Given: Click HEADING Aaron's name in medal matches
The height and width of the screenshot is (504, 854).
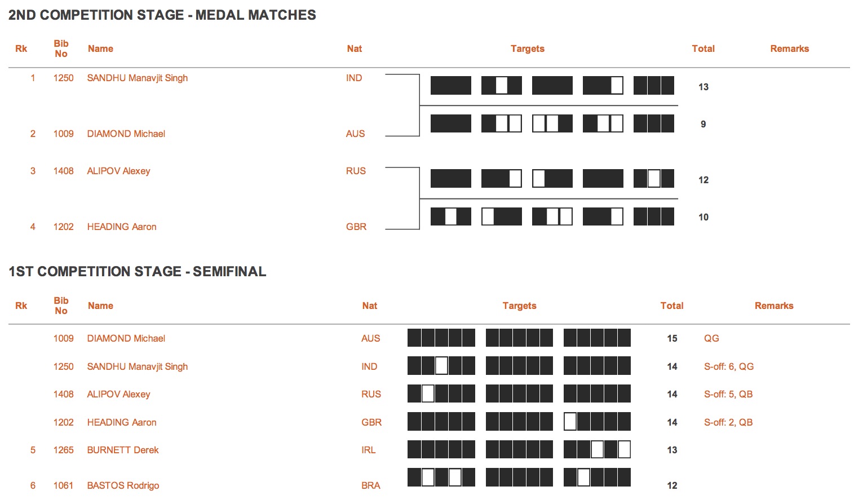Looking at the screenshot, I should pyautogui.click(x=122, y=227).
